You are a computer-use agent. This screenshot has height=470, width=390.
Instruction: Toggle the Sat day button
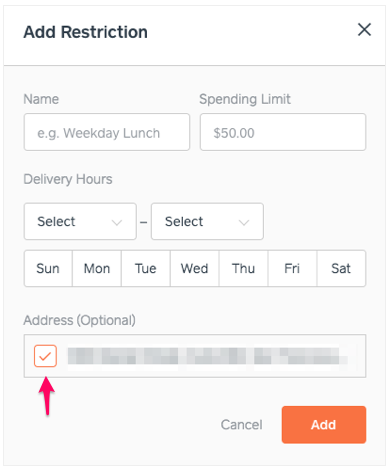[x=341, y=268]
